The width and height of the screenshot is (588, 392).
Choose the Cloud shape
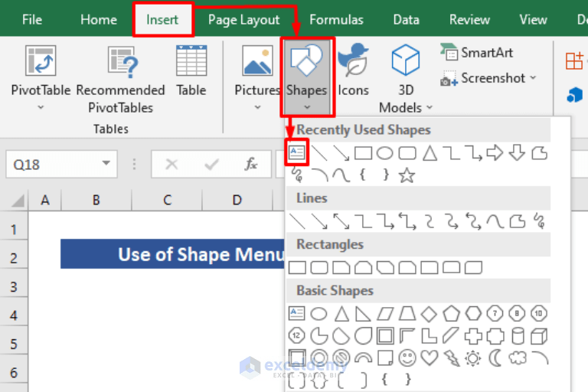518,358
